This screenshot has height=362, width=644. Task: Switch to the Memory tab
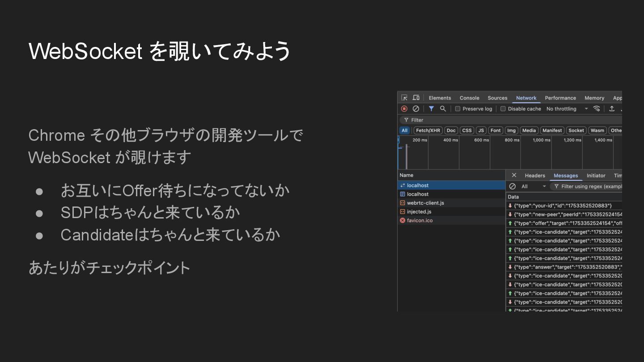[594, 98]
